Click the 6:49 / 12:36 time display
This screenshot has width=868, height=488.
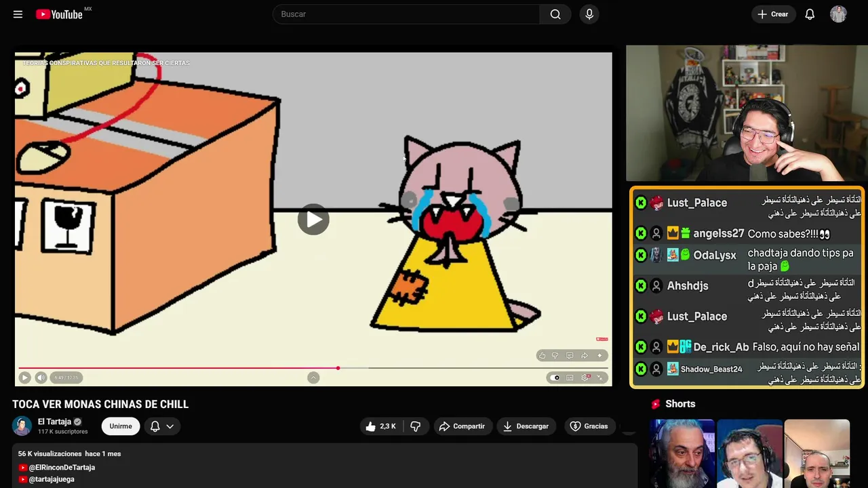[66, 378]
